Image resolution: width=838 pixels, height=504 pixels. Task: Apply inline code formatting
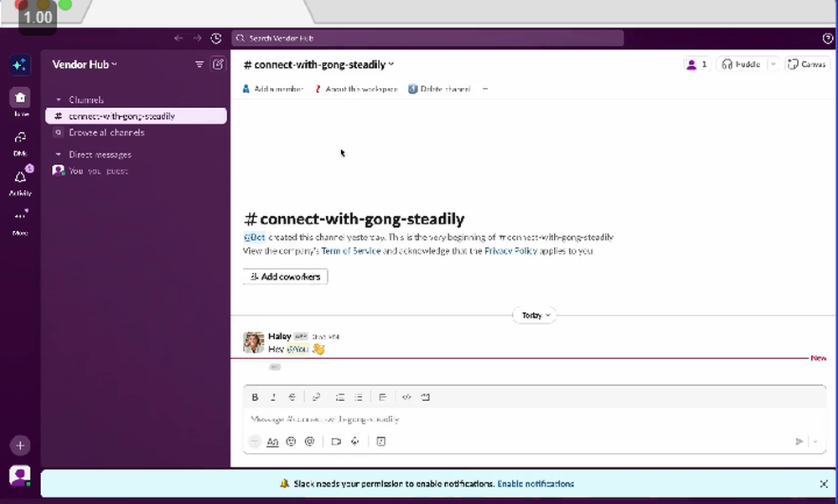pyautogui.click(x=406, y=397)
